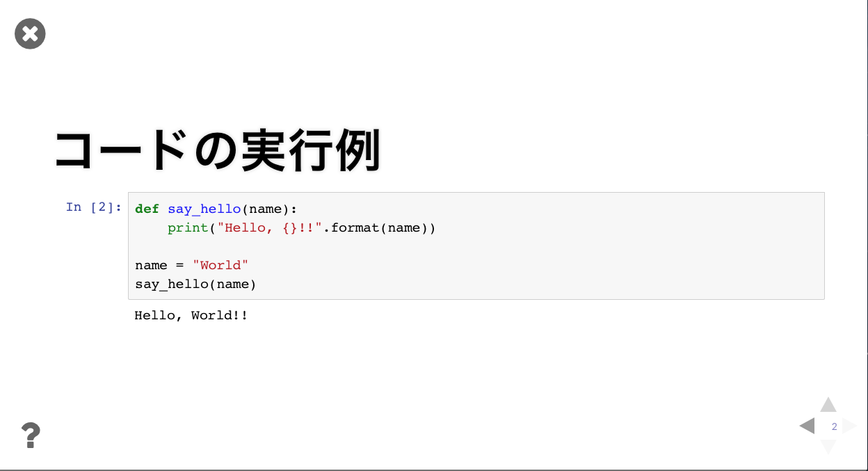868x471 pixels.
Task: Advance to next slide with right arrow
Action: pos(849,426)
